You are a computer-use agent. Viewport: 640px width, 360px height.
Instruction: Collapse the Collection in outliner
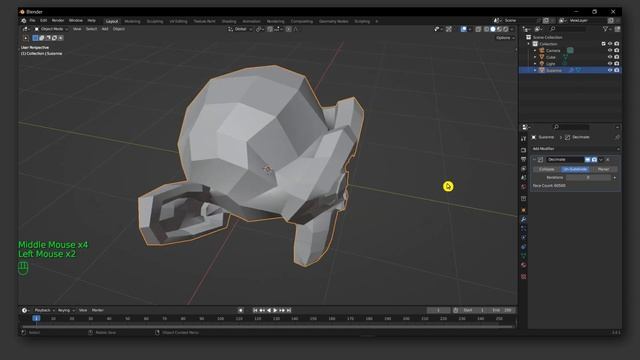pos(529,44)
